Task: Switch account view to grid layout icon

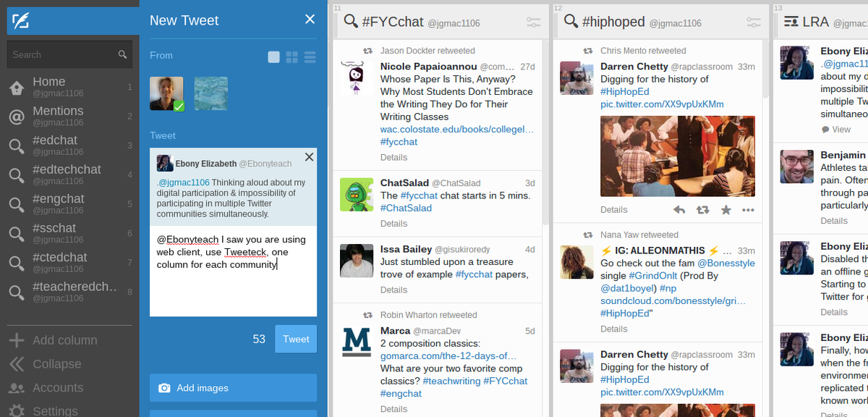Action: [x=292, y=57]
